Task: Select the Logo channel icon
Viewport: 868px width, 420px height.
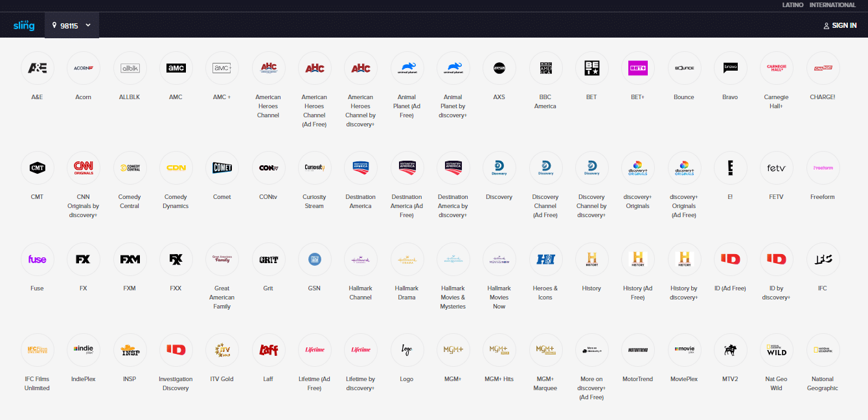Action: [x=407, y=350]
